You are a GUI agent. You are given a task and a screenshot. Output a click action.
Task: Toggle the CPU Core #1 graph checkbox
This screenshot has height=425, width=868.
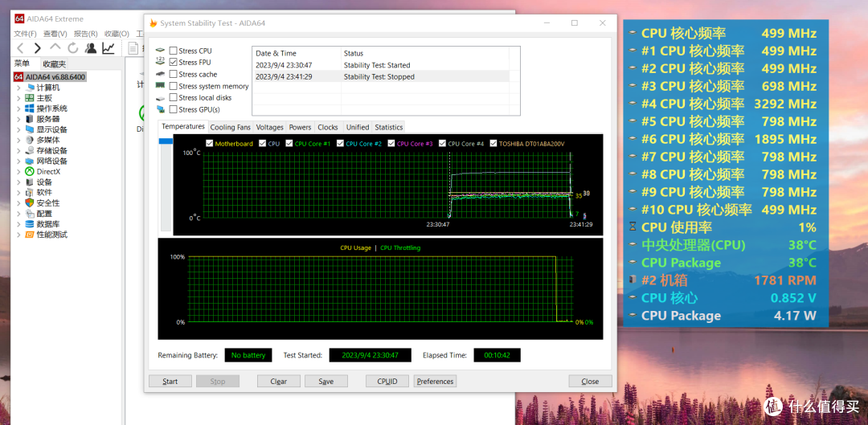point(289,144)
